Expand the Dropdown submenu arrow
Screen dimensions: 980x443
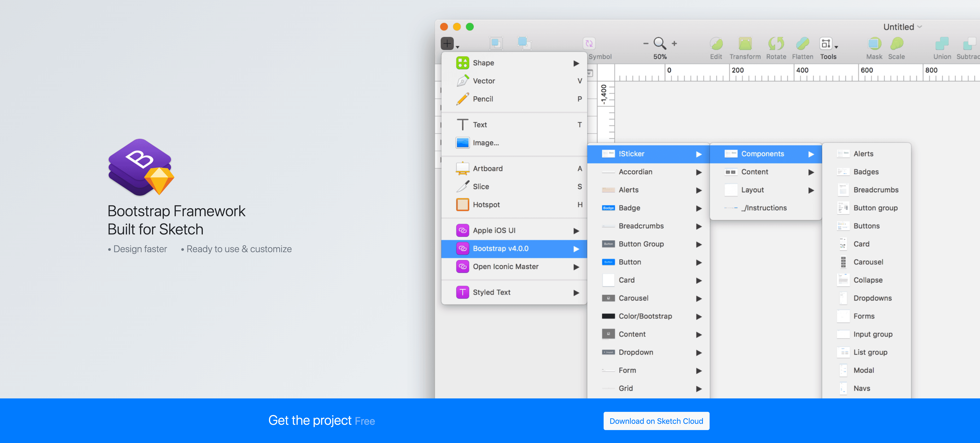[x=699, y=353]
